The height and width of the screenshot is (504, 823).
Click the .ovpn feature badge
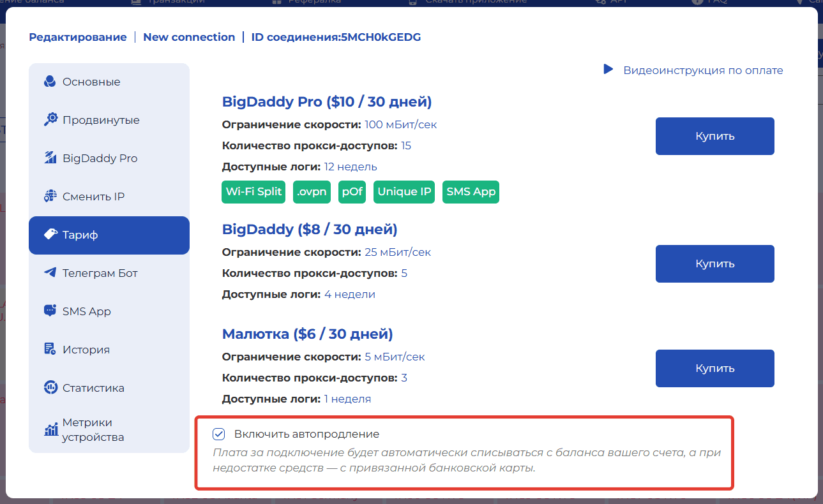(312, 192)
